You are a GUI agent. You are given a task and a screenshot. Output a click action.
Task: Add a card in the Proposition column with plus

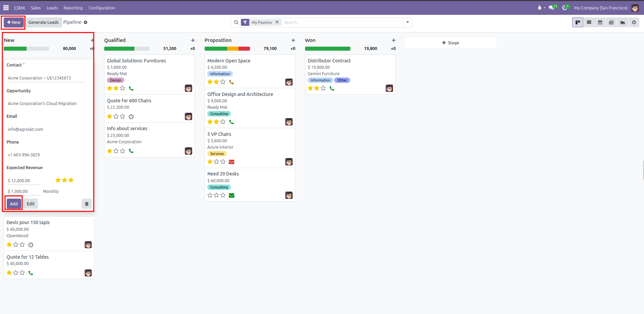(x=293, y=40)
